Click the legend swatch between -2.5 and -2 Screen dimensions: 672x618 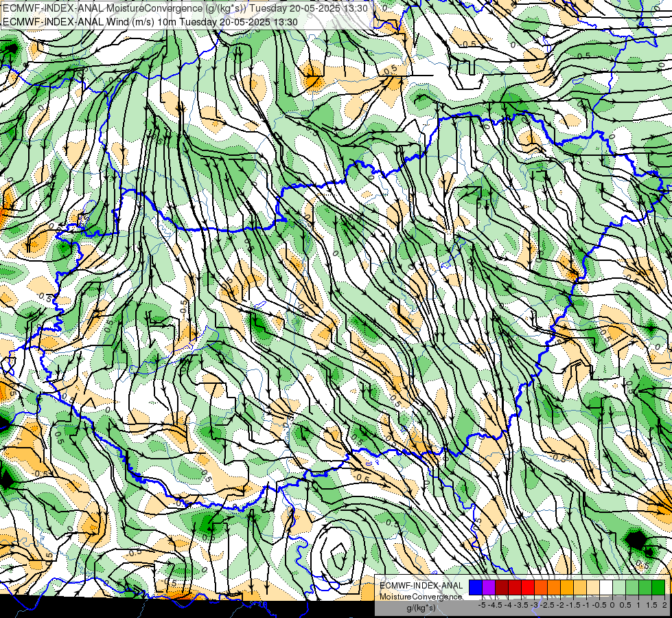point(554,588)
